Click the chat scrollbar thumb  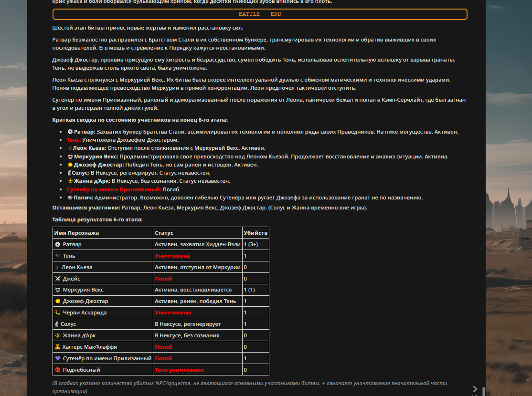click(x=483, y=391)
